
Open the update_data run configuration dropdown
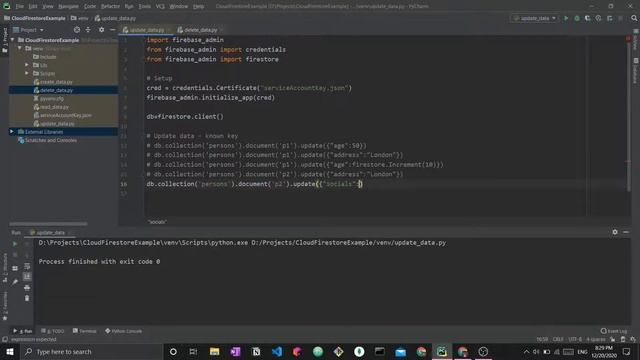click(535, 18)
